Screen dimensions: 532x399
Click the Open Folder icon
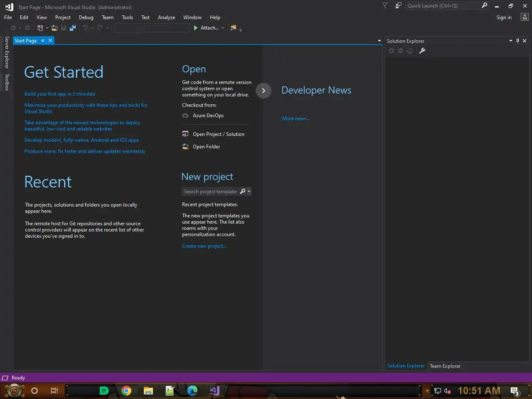click(185, 146)
